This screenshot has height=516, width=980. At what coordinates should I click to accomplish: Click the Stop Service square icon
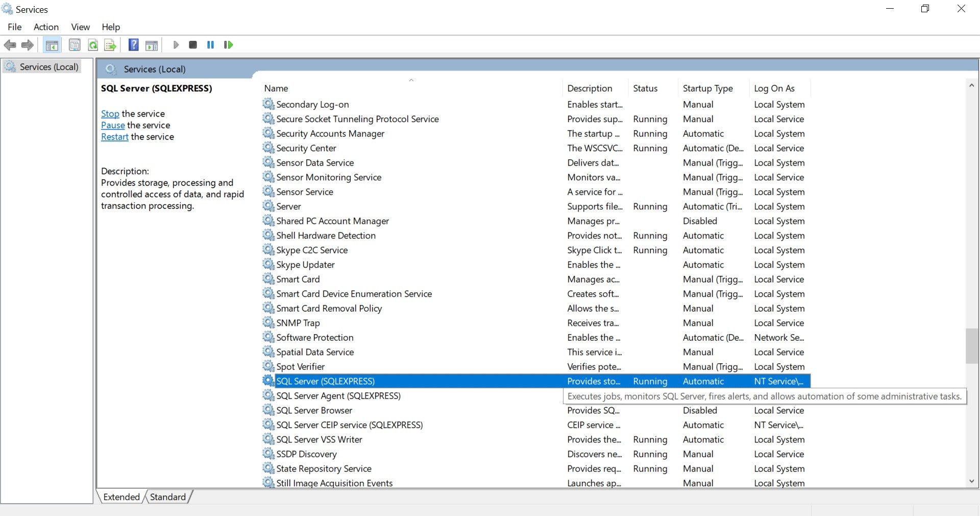tap(192, 45)
